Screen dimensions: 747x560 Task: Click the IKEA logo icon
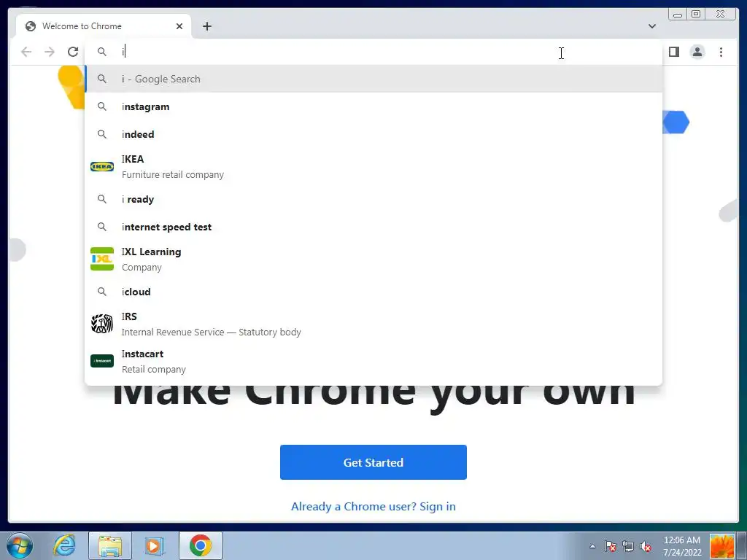[102, 167]
